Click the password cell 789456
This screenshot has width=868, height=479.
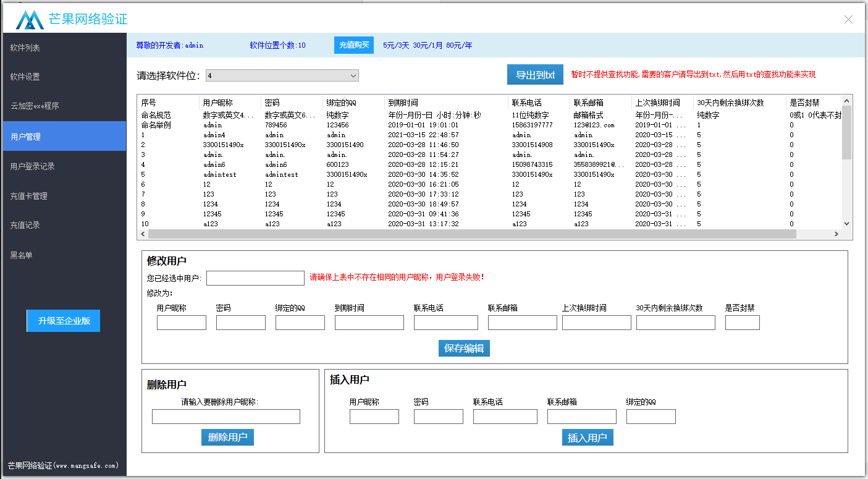coord(276,125)
